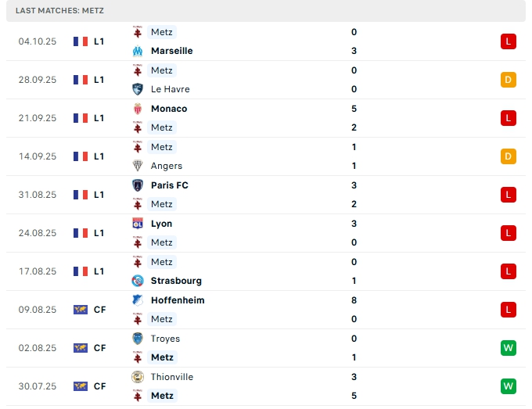Click the club friendly flag on 09.08.25
532x409 pixels.
click(x=80, y=310)
